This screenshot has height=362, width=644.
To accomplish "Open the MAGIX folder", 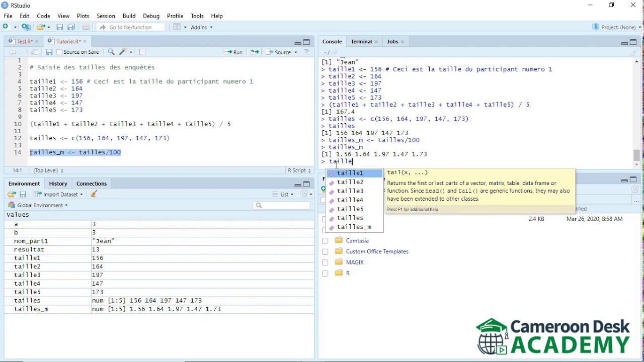I will tap(355, 262).
